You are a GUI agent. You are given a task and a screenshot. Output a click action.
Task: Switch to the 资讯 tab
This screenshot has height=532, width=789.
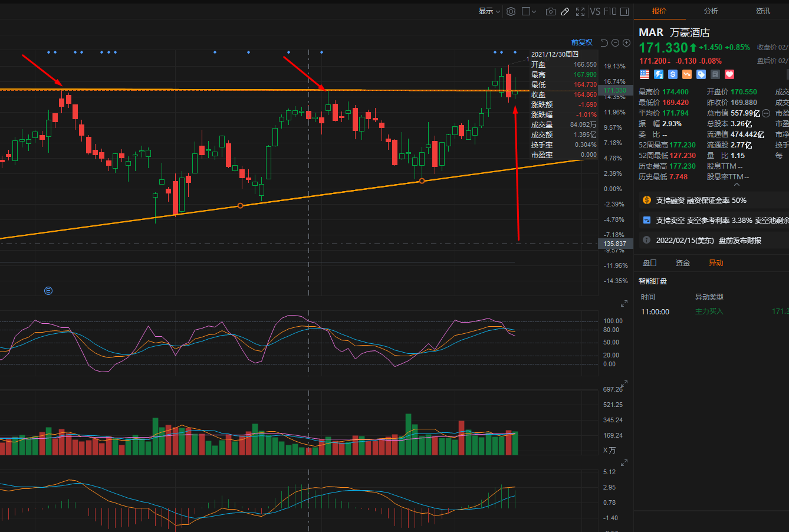[x=763, y=11]
